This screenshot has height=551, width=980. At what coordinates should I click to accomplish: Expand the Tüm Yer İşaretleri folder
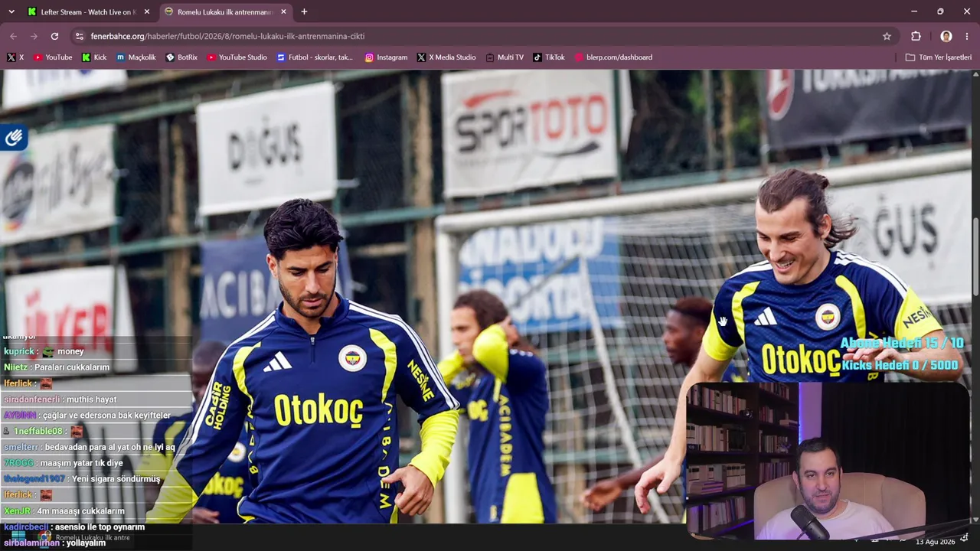pos(938,57)
